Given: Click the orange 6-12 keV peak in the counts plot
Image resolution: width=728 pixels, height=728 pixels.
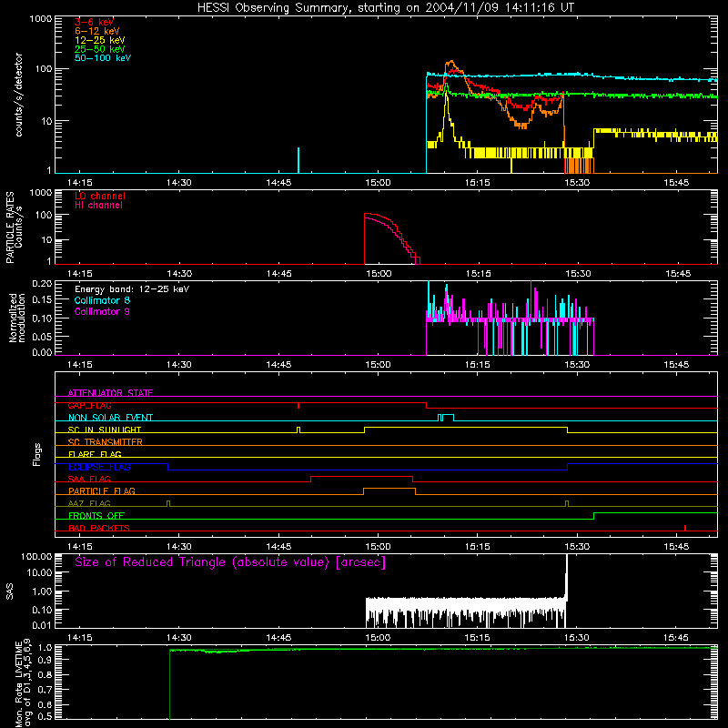Looking at the screenshot, I should point(450,63).
